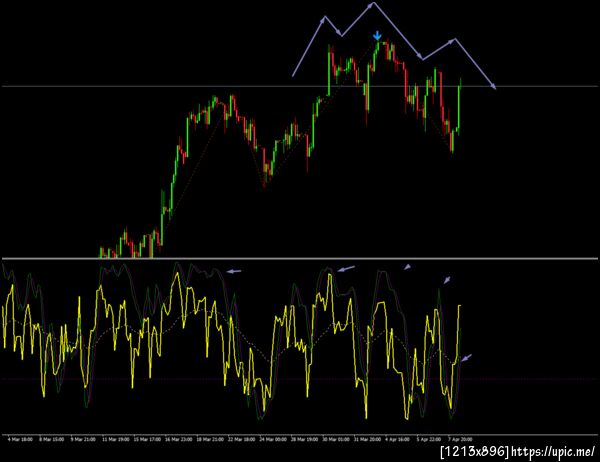Click the '4 Apr 16:00' time label

point(397,439)
